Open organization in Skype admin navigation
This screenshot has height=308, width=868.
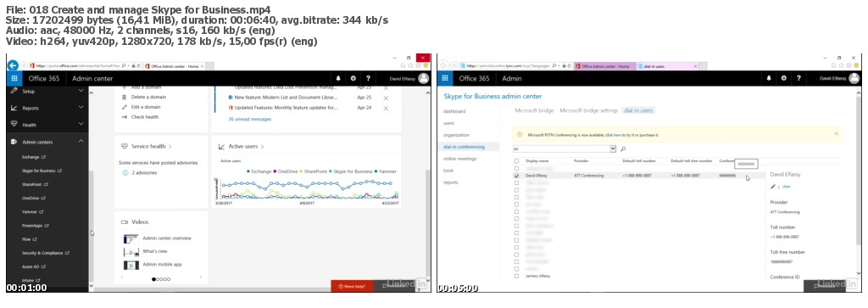coord(455,135)
